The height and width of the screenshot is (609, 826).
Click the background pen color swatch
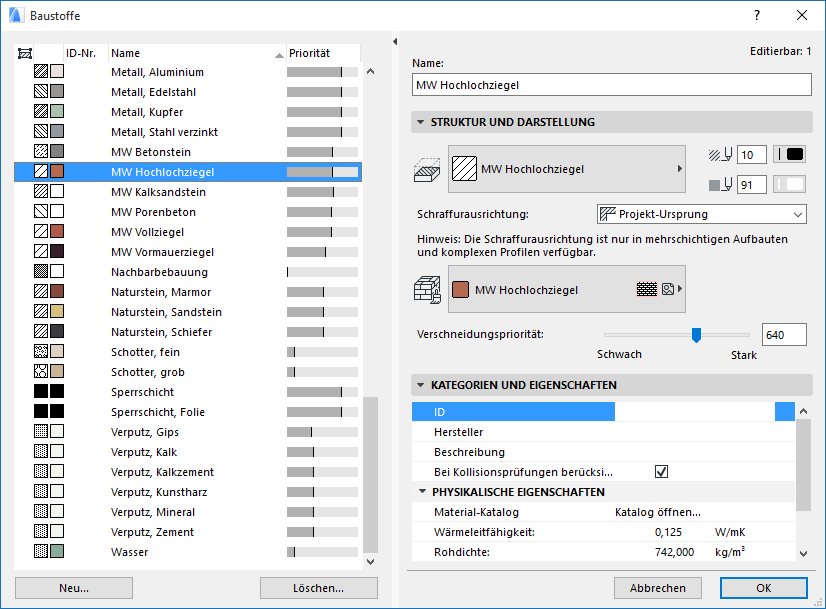790,184
